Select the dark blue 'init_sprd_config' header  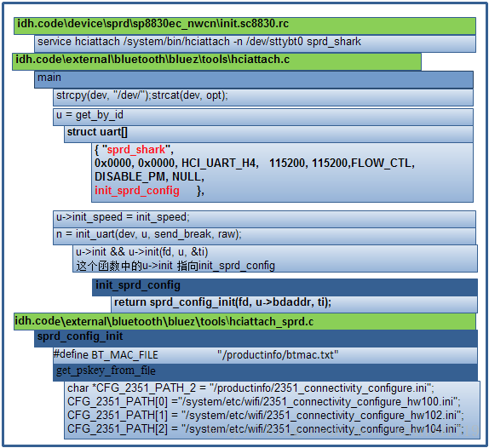[x=285, y=287]
